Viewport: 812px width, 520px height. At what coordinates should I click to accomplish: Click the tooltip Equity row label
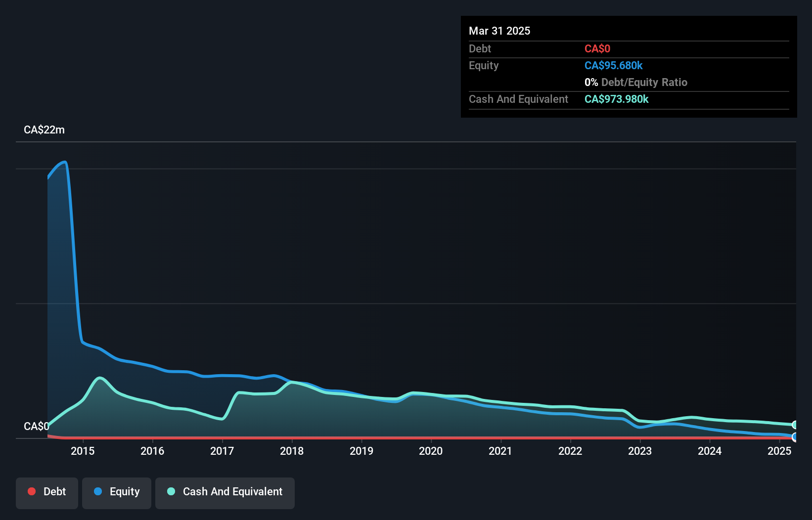click(x=484, y=66)
